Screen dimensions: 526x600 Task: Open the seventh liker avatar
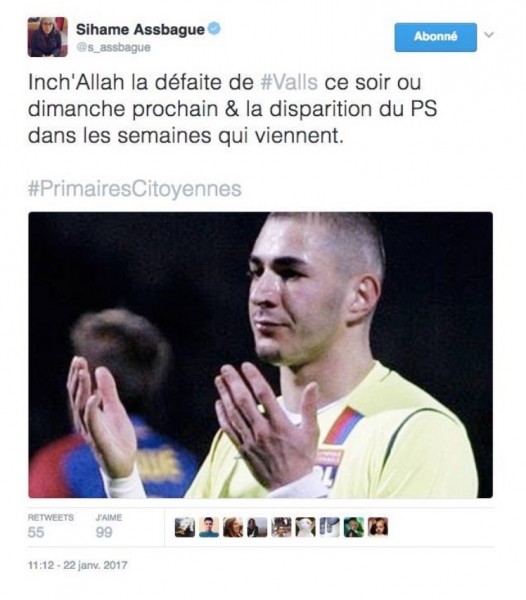(x=329, y=527)
